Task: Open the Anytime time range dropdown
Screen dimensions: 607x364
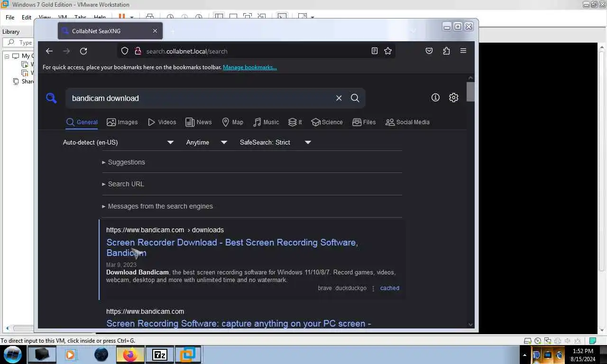Action: pyautogui.click(x=207, y=142)
